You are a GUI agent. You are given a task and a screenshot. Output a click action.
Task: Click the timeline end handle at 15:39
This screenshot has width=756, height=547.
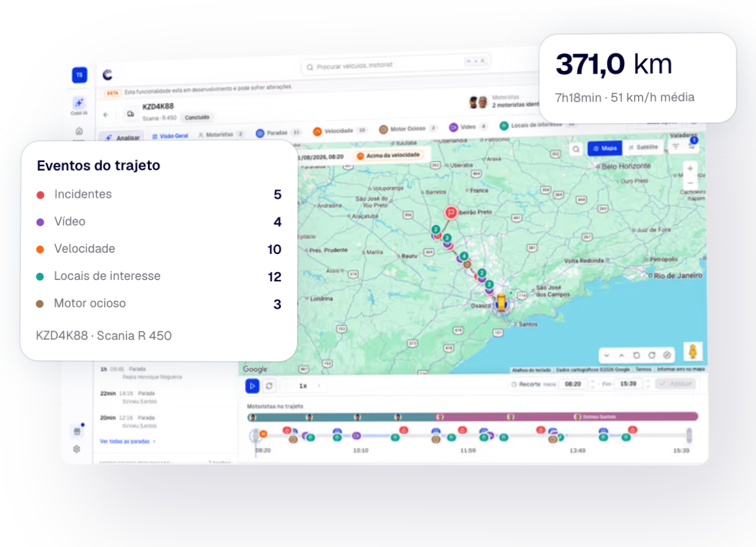[689, 435]
